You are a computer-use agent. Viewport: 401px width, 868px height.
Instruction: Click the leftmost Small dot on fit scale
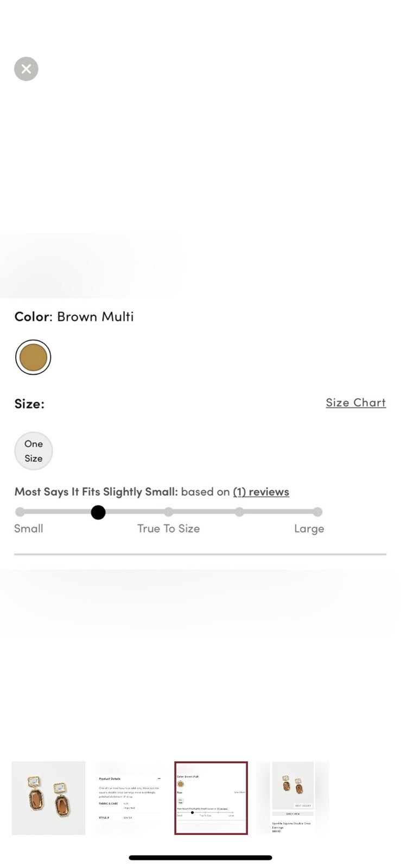point(20,512)
